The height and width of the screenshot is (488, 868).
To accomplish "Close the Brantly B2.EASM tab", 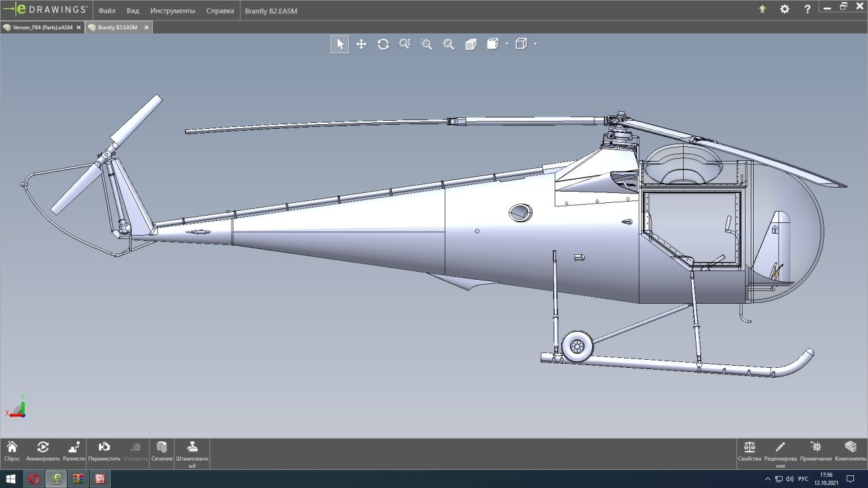I will (x=146, y=27).
